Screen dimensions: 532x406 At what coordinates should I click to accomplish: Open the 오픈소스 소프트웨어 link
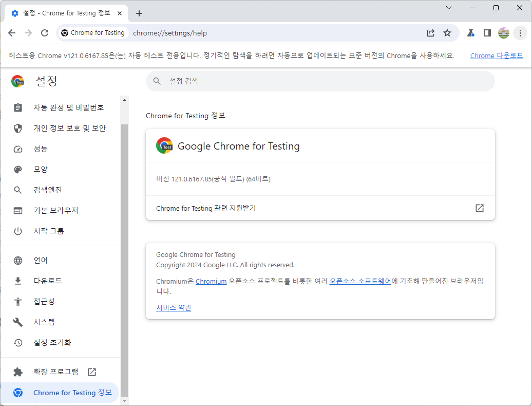coord(360,281)
